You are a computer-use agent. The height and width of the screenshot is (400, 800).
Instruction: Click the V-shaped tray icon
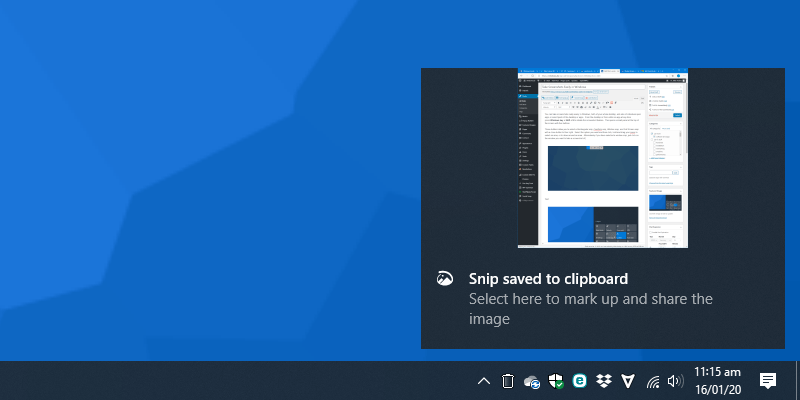pos(628,381)
